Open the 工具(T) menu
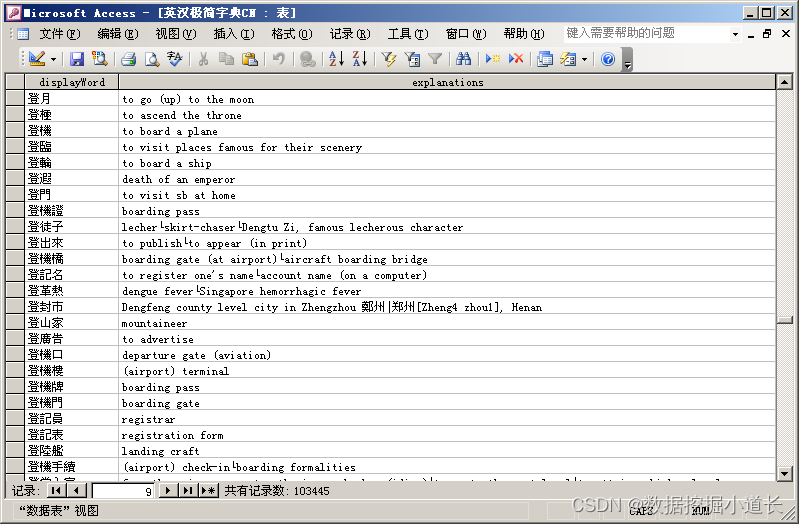 [408, 34]
